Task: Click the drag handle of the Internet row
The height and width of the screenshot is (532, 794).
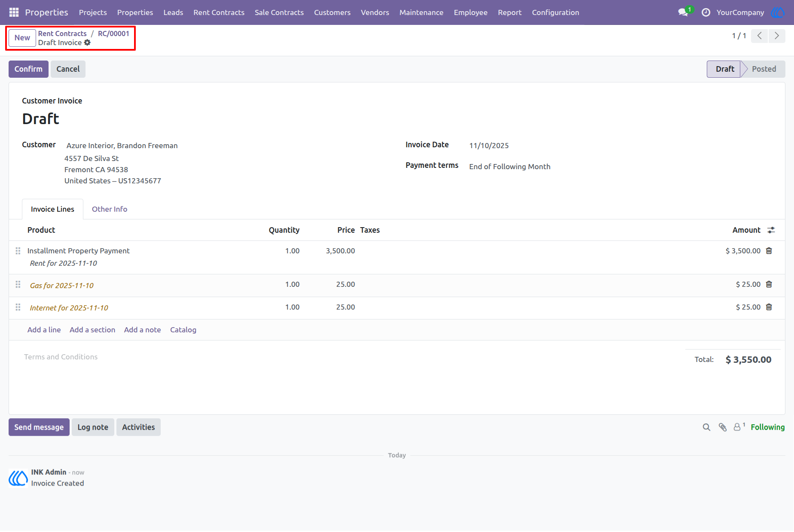Action: coord(18,307)
